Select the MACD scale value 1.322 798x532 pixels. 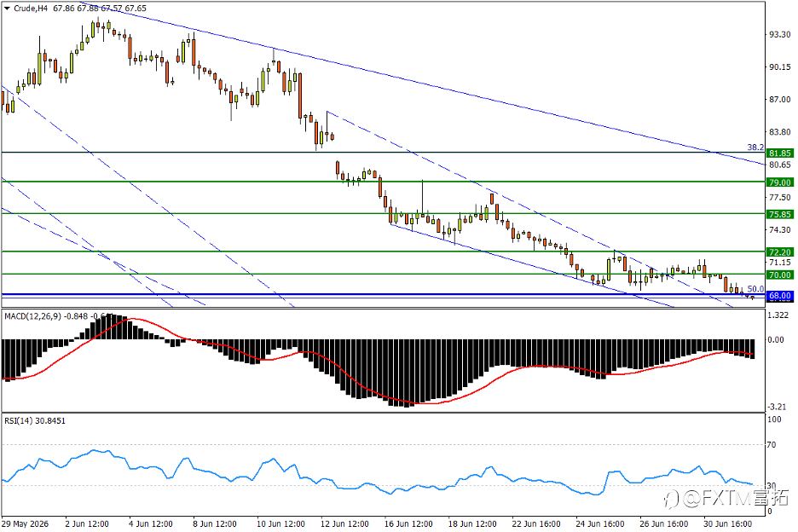pos(778,315)
